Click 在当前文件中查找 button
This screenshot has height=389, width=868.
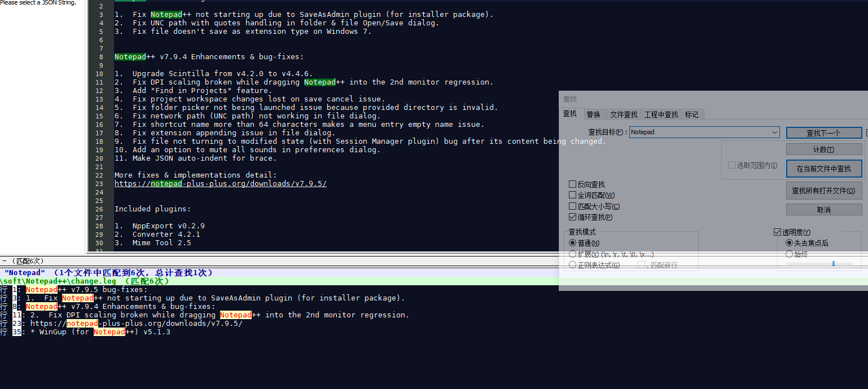(x=823, y=168)
